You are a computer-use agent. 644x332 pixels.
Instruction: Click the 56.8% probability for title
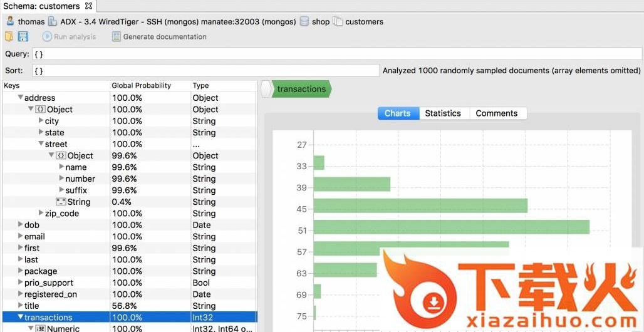point(123,306)
